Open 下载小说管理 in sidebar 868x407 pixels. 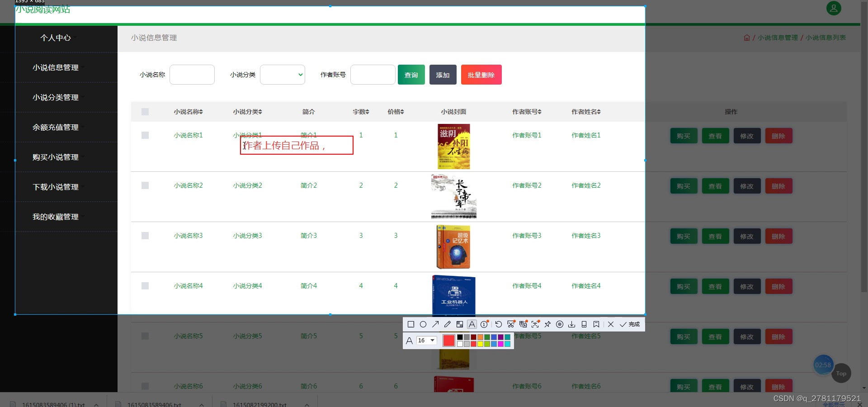point(56,187)
